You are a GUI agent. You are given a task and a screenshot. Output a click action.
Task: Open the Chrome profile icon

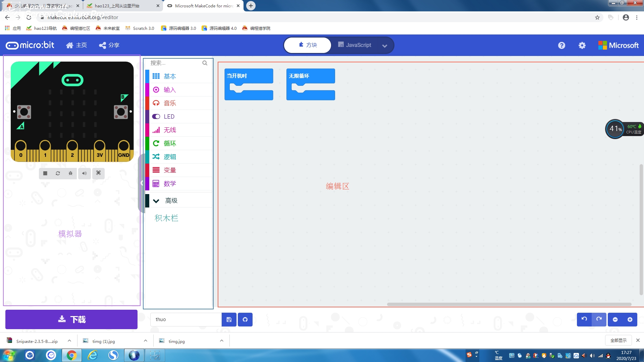point(626,17)
